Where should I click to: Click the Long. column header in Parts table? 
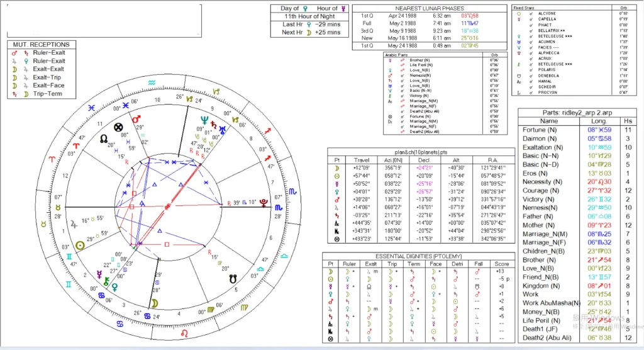click(x=596, y=121)
